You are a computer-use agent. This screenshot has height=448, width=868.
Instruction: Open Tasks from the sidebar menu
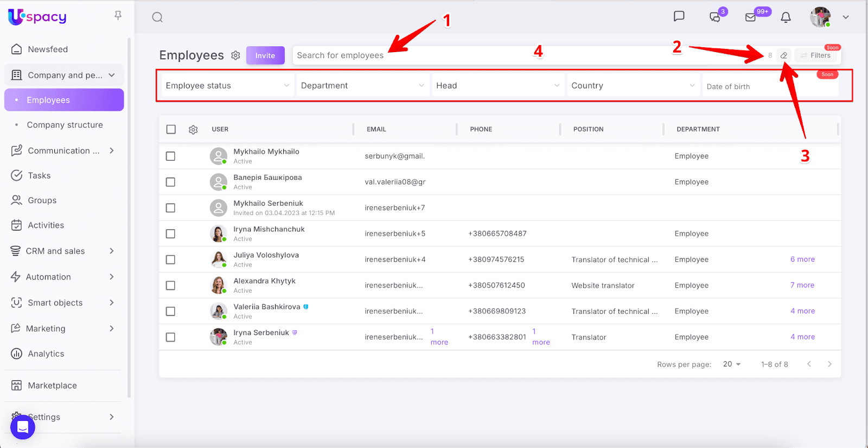(39, 175)
